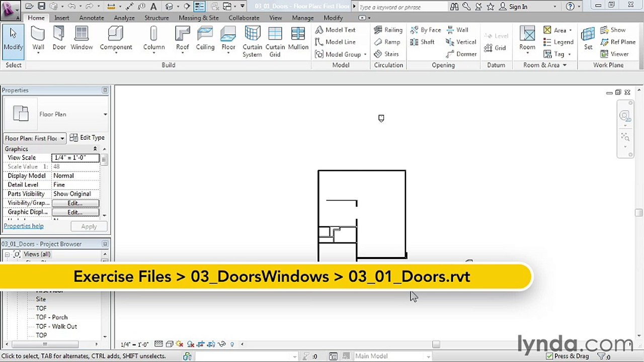Toggle detail level in view control bar
Screen dimensions: 644x362
[158, 344]
